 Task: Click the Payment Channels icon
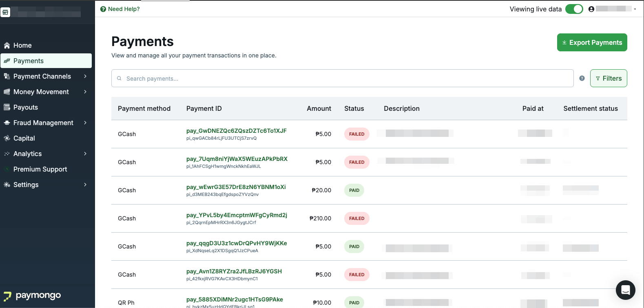7,76
